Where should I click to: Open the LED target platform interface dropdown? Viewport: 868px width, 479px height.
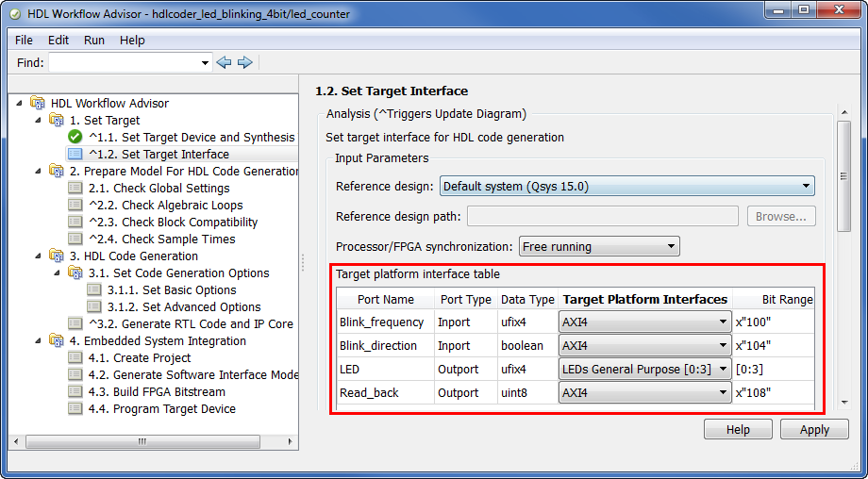[645, 369]
